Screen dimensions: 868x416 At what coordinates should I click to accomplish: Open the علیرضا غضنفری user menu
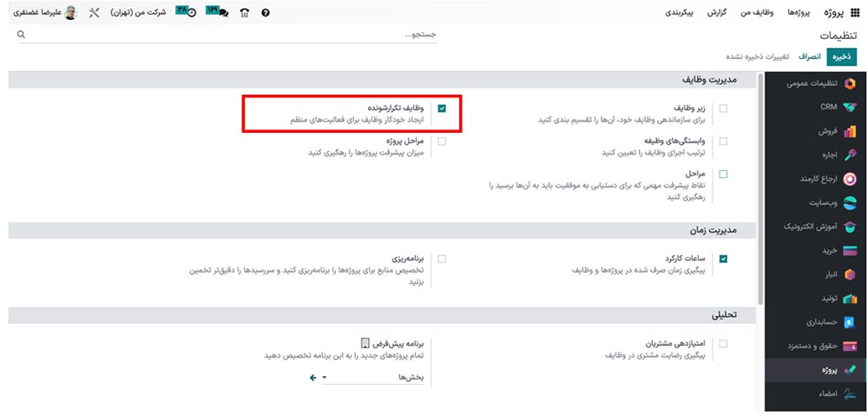pyautogui.click(x=45, y=13)
